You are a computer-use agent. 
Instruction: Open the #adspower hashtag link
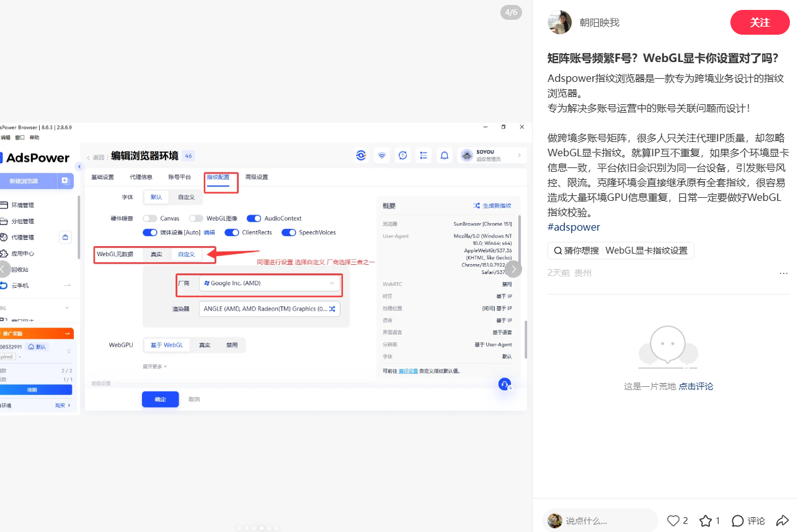click(x=574, y=227)
